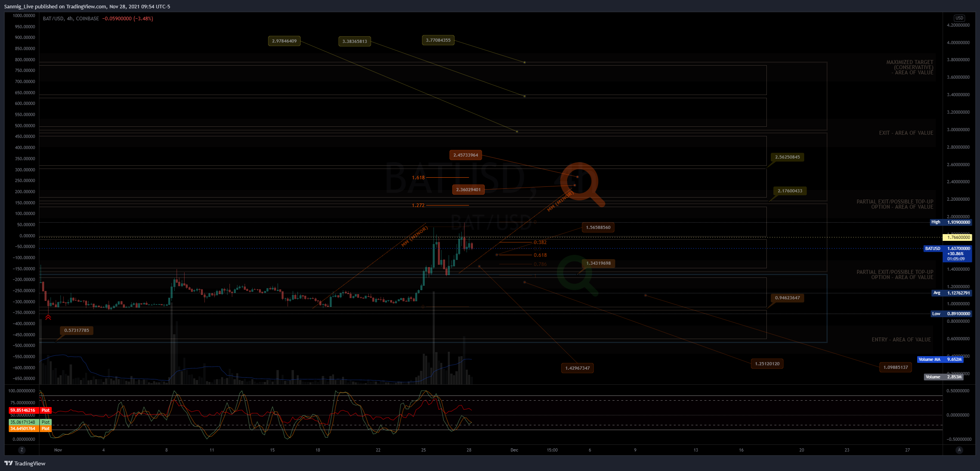The width and height of the screenshot is (980, 471).
Task: Click the Avg 1.12762791 axis label
Action: [x=952, y=293]
